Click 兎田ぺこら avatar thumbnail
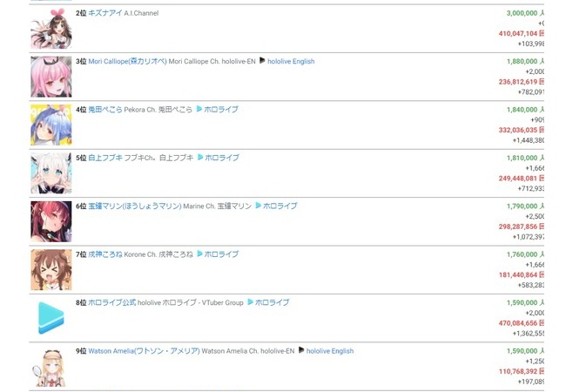This screenshot has height=392, width=566. point(51,125)
